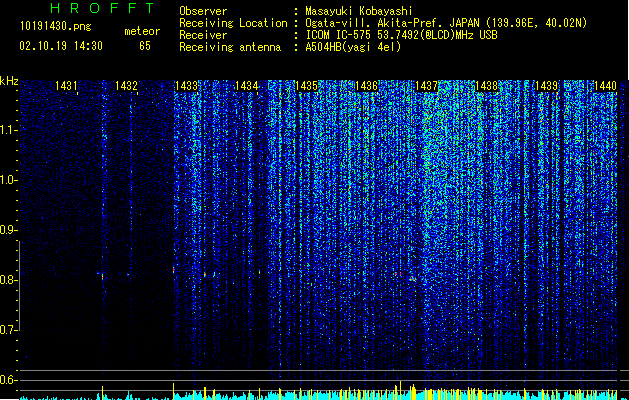Screen dimensions: 629x400
Task: Click the date stamp 02.10.19 14:30
Action: click(61, 46)
